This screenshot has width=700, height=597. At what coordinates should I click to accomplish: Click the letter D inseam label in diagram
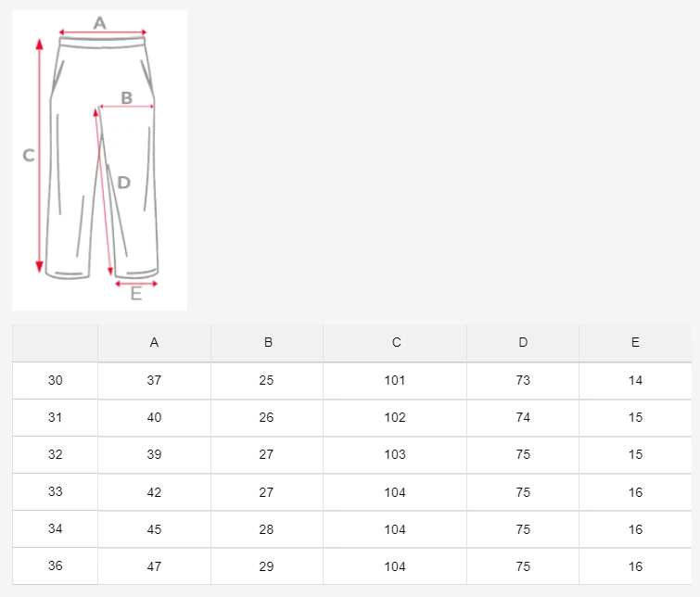[123, 183]
